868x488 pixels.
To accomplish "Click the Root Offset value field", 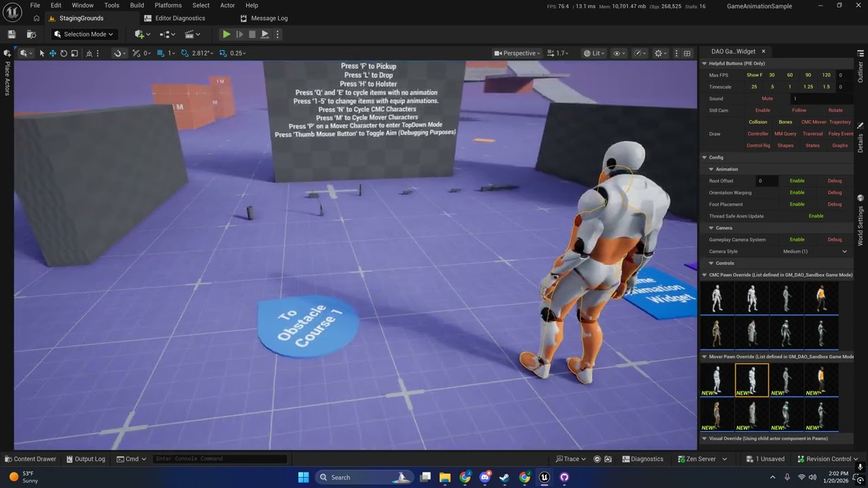I will 766,181.
